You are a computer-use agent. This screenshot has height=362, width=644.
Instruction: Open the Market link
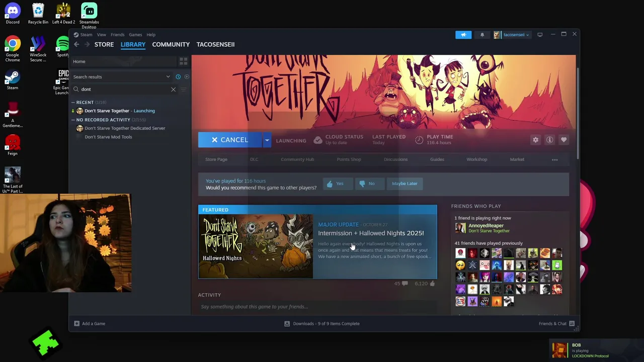click(x=517, y=159)
